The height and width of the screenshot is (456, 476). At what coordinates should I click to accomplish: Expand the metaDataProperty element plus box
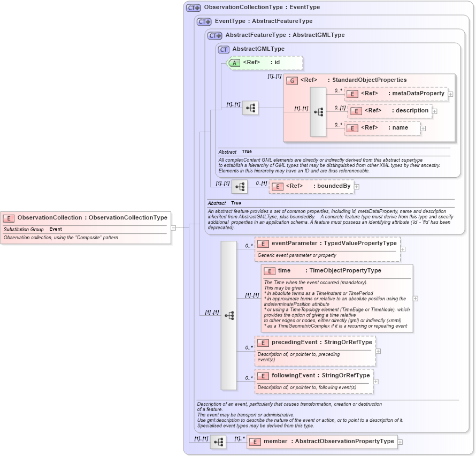pos(450,94)
